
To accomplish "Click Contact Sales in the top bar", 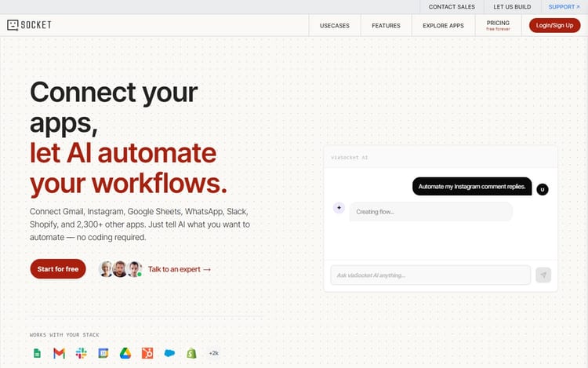I will [452, 7].
